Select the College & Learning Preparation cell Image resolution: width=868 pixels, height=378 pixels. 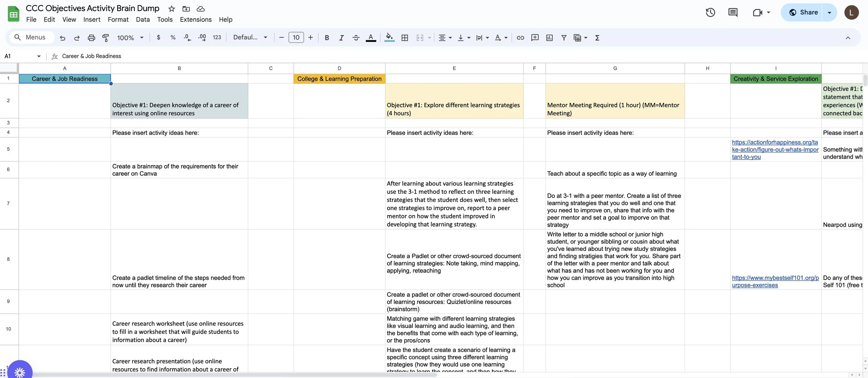click(339, 79)
